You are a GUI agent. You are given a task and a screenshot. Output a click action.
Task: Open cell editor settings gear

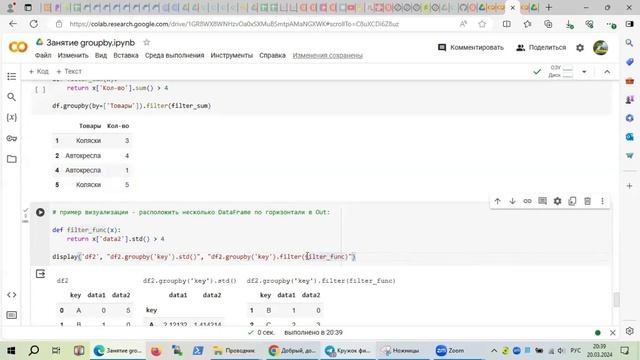pyautogui.click(x=557, y=201)
